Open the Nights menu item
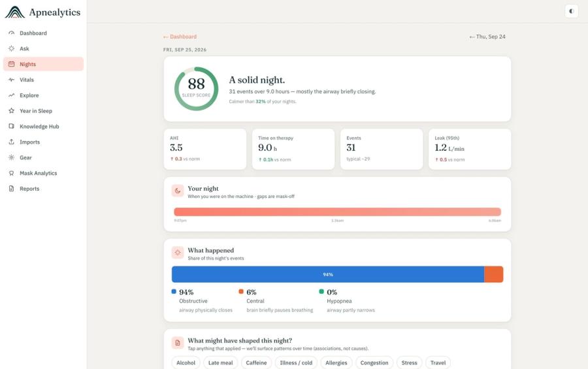The width and height of the screenshot is (588, 369). [43, 64]
